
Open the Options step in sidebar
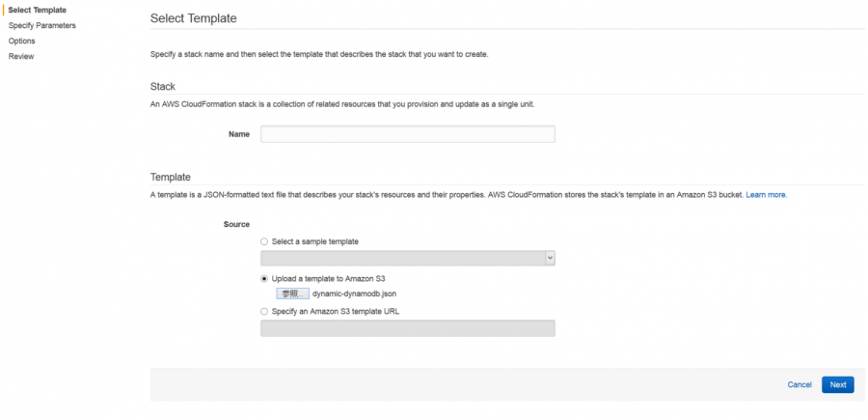point(21,41)
